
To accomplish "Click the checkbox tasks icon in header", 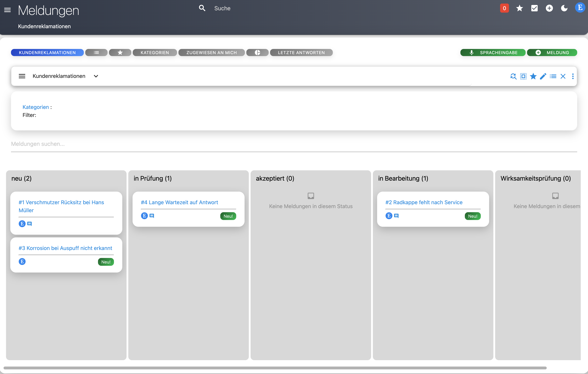I will (534, 8).
